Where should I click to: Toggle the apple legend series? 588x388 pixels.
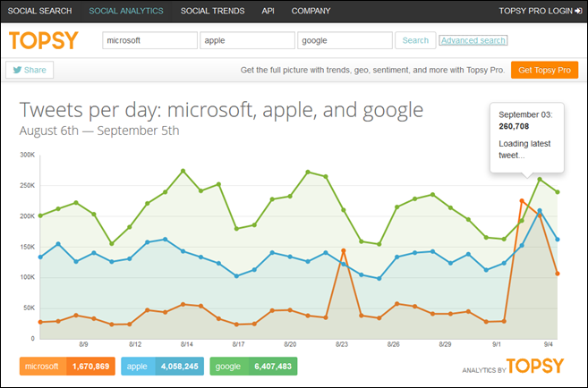162,366
